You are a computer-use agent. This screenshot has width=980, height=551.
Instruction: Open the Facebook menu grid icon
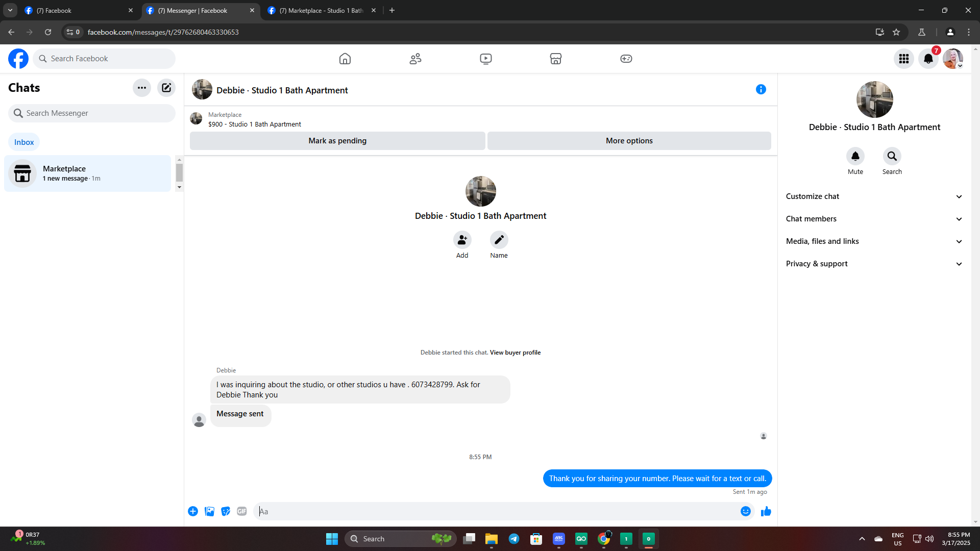click(x=904, y=59)
